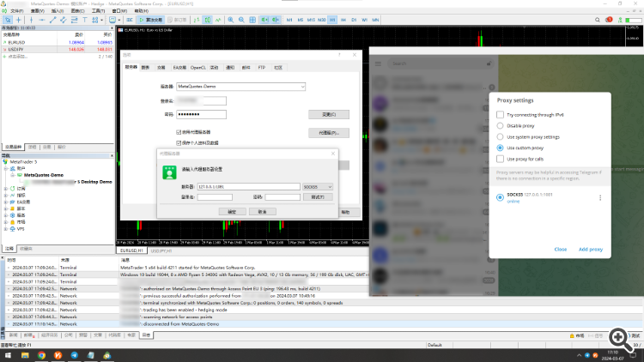Select the SOCKS5 127.0.0.1 proxy radio
The image size is (644, 362).
point(500,197)
